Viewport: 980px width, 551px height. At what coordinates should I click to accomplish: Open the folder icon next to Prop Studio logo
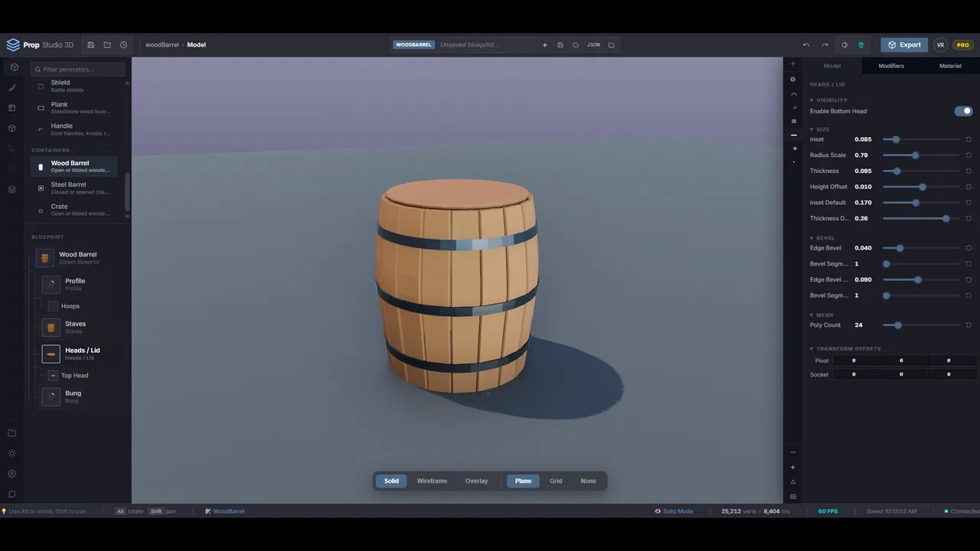pos(107,45)
